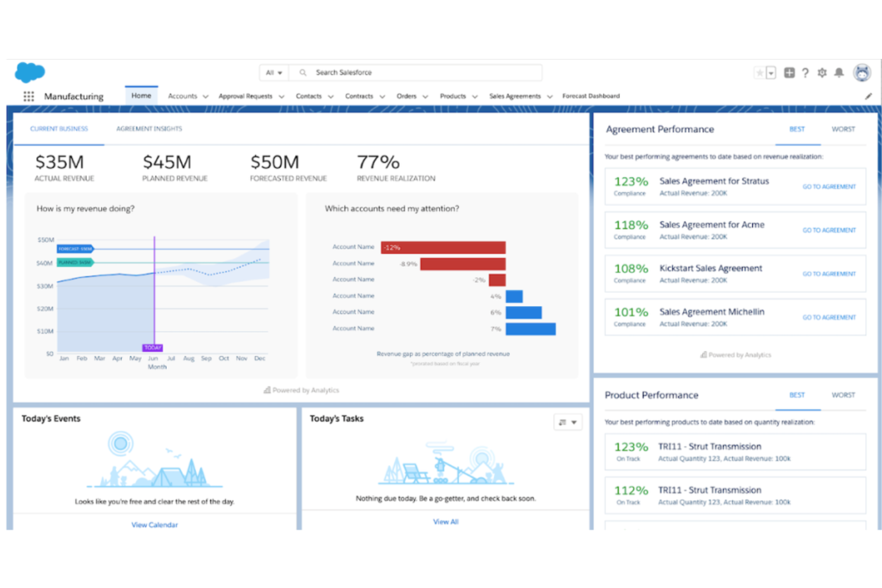Open the Today's Tasks list filter dropdown
Image resolution: width=882 pixels, height=588 pixels.
click(x=567, y=422)
